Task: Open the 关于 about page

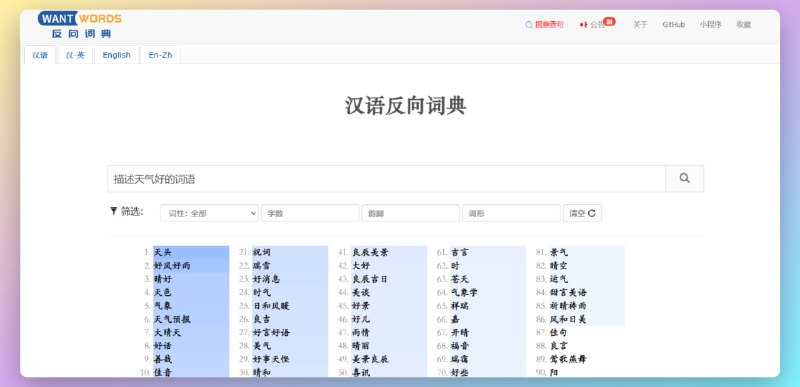Action: pyautogui.click(x=640, y=24)
